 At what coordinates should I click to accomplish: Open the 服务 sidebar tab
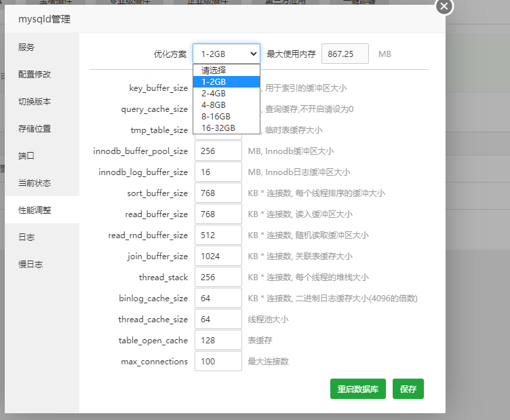tap(42, 47)
